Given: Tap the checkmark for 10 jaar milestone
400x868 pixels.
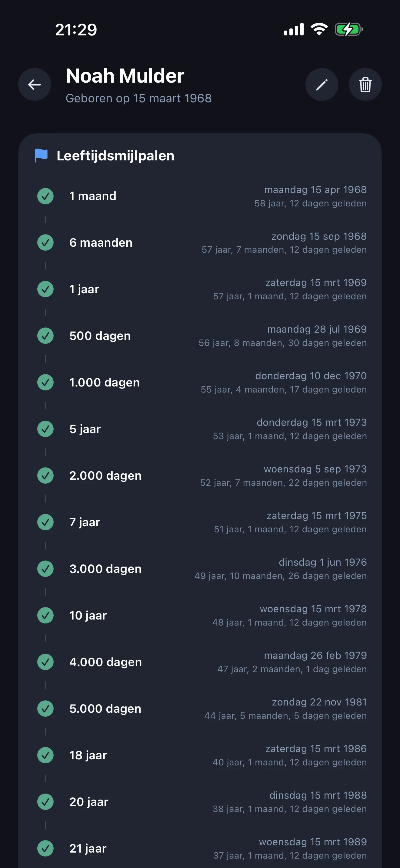Looking at the screenshot, I should 45,615.
